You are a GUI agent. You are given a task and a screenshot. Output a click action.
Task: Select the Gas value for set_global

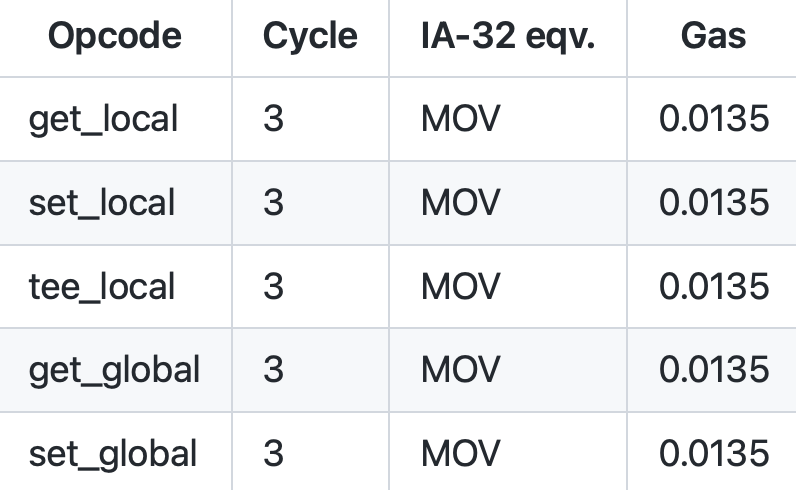(714, 453)
